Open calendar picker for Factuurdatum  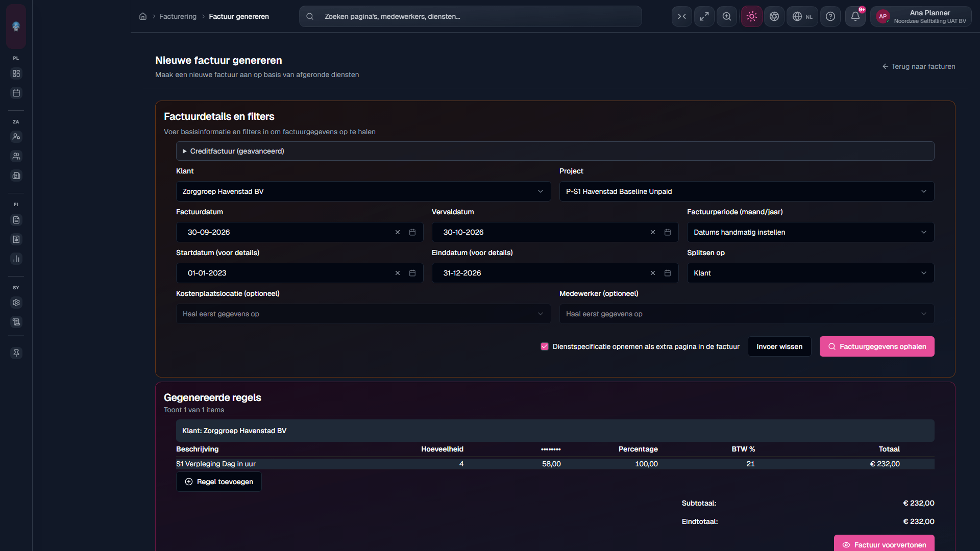[x=412, y=232]
